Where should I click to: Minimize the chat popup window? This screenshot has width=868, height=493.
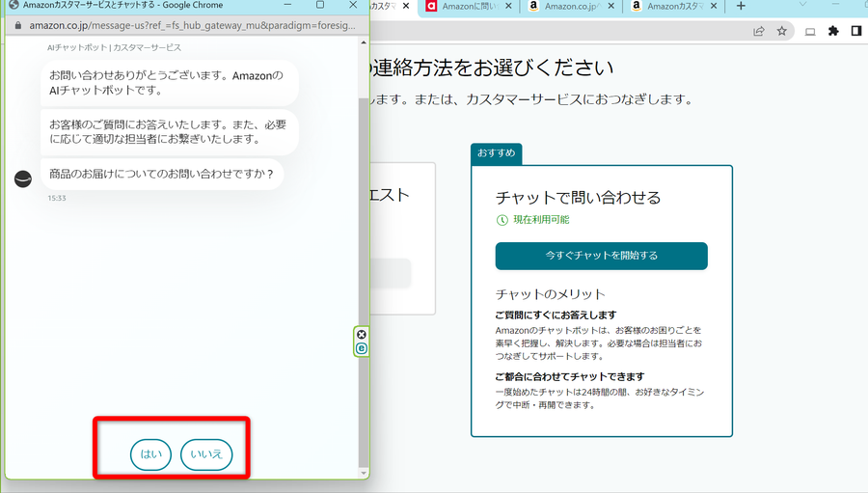(287, 5)
